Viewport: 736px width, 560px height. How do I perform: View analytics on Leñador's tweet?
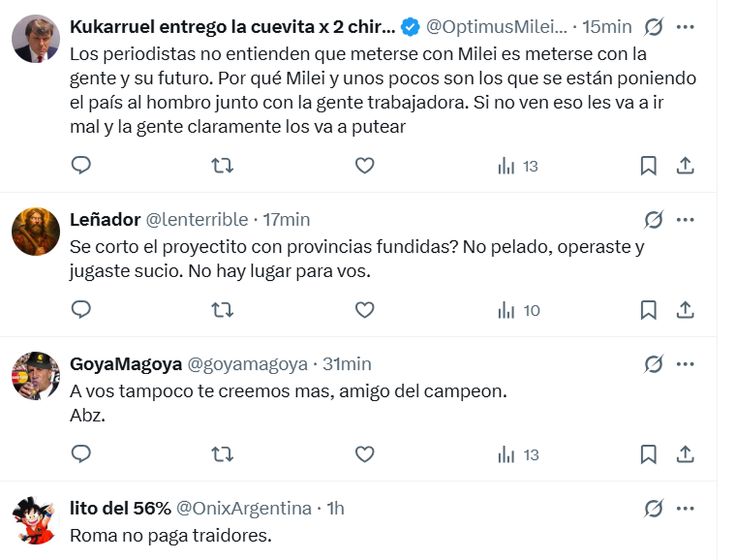pyautogui.click(x=518, y=310)
